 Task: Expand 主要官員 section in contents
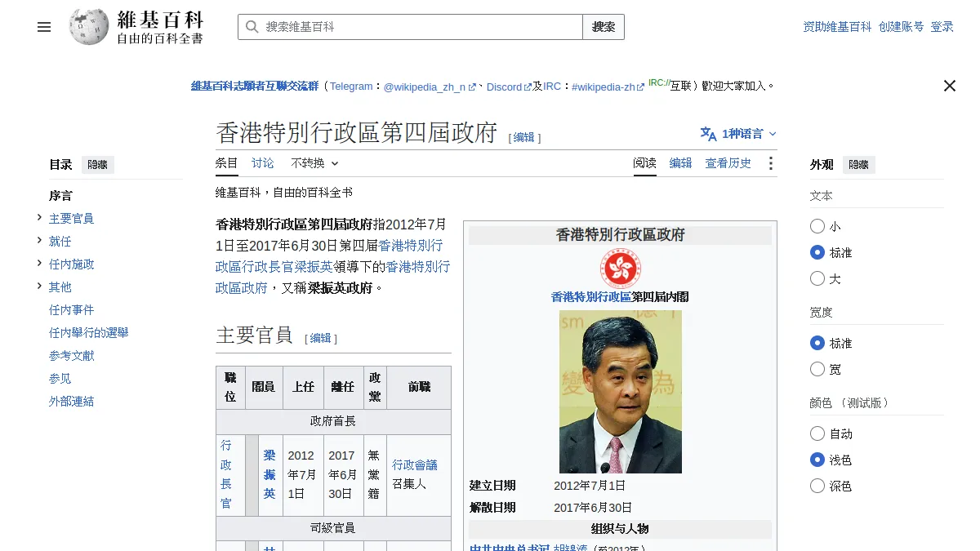pos(39,217)
